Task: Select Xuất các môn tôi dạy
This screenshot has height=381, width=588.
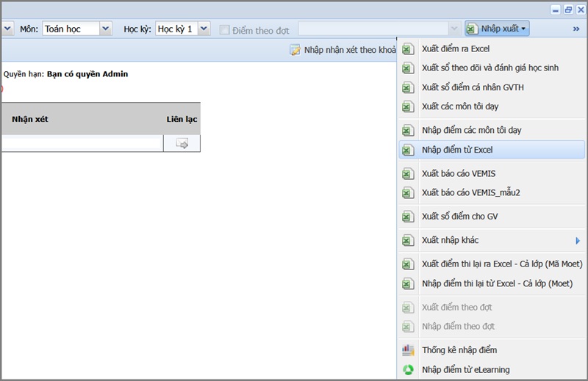Action: (491, 106)
